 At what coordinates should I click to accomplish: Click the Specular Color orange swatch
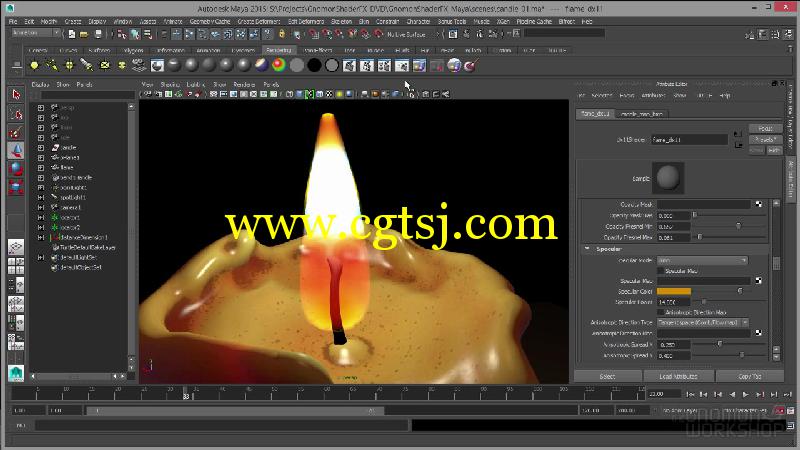tap(673, 291)
